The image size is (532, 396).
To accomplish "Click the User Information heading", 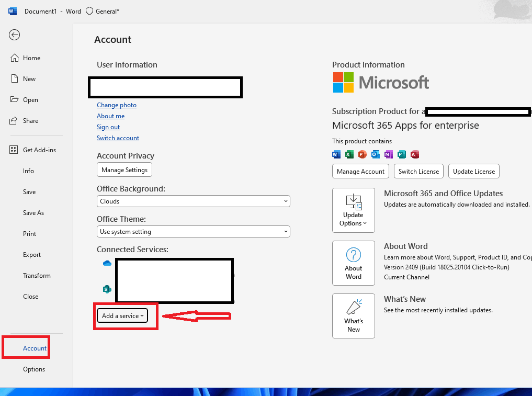I will pyautogui.click(x=127, y=65).
